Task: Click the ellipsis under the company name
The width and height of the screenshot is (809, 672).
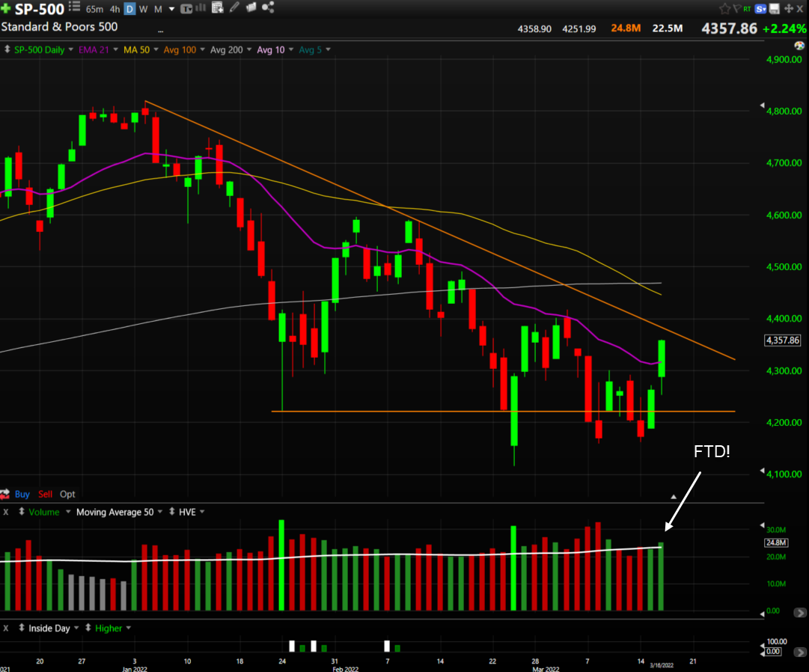Action: click(160, 31)
